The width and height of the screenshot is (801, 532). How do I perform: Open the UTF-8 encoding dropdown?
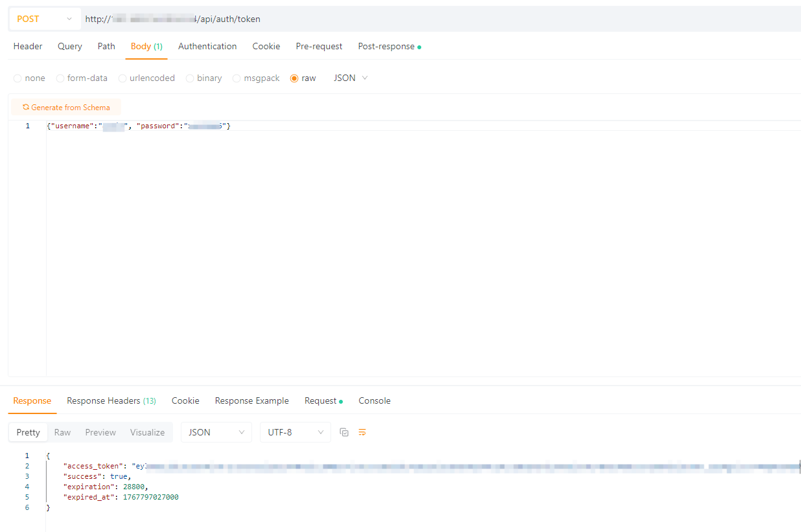(x=295, y=432)
